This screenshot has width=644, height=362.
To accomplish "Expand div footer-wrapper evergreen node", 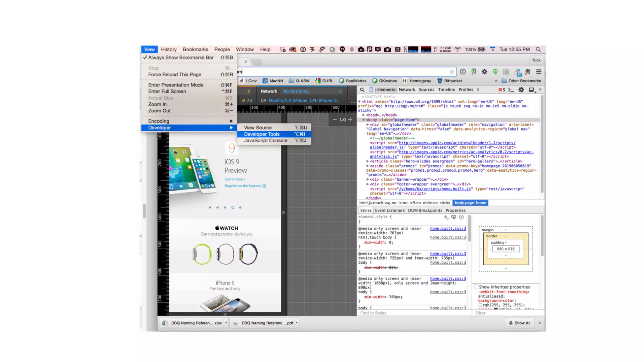I will [368, 184].
